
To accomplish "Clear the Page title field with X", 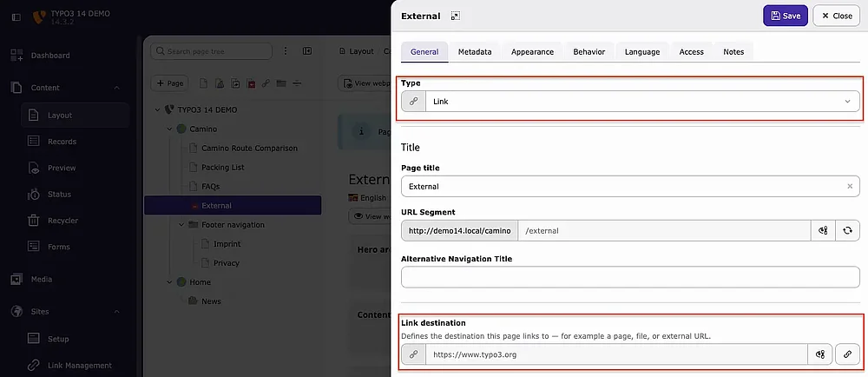I will click(x=850, y=187).
